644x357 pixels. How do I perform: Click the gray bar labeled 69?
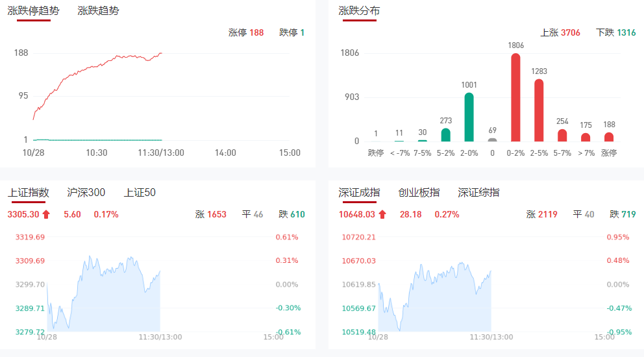(x=492, y=140)
